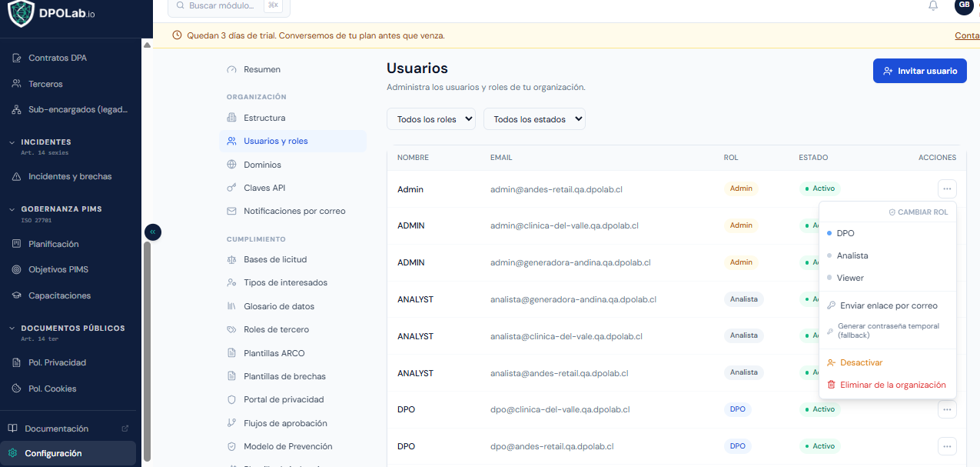Click the Dominios globe icon

[x=232, y=165]
